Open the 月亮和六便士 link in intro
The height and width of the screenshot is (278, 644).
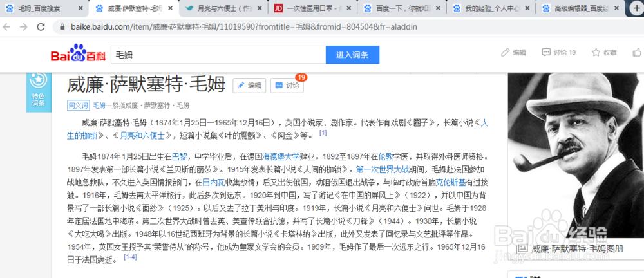pos(142,136)
